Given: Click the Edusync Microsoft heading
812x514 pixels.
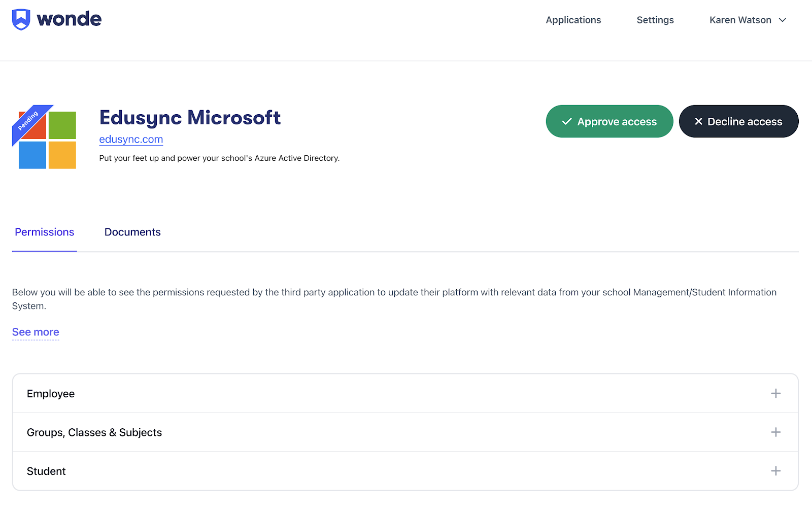Looking at the screenshot, I should pyautogui.click(x=190, y=118).
